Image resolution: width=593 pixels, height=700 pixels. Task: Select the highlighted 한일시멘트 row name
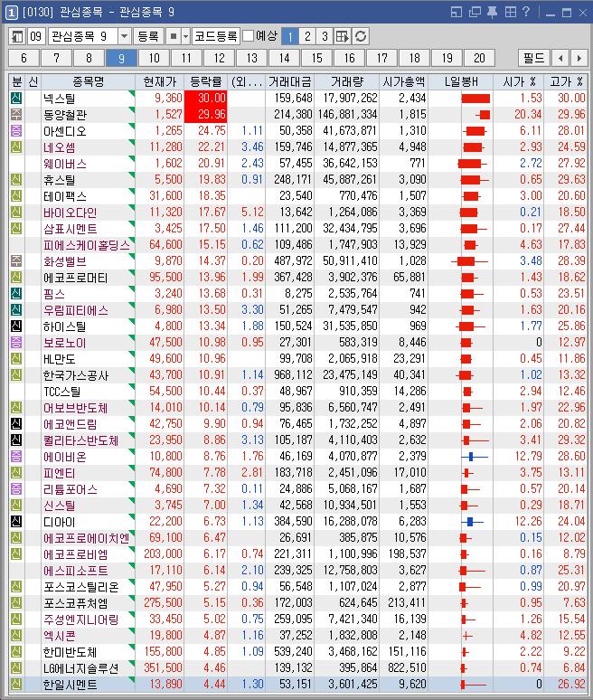click(x=70, y=685)
